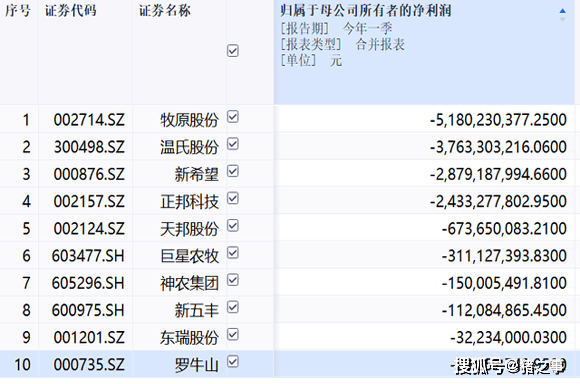Screen dimensions: 580x384
Task: Uncheck the 牧原股份 row checkbox
Action: click(233, 117)
